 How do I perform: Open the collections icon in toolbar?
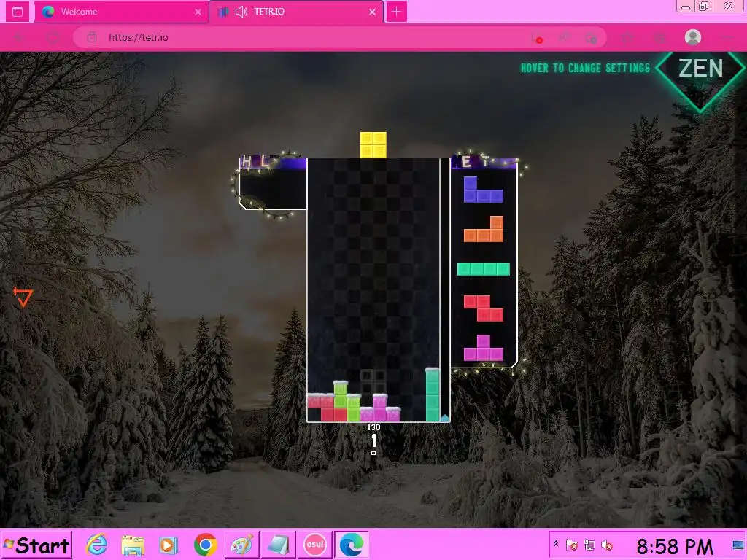659,38
